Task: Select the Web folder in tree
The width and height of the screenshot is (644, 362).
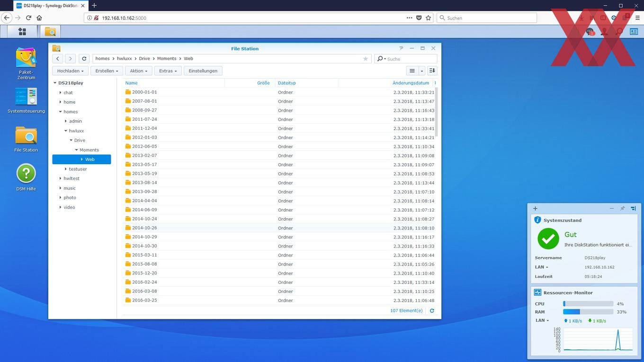Action: pos(81,159)
